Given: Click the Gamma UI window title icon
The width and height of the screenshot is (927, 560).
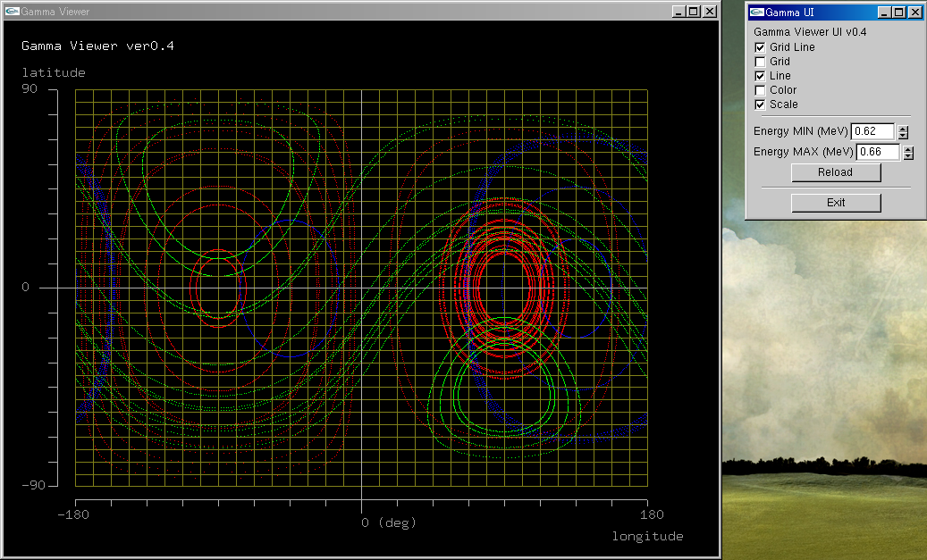Looking at the screenshot, I should pos(756,13).
